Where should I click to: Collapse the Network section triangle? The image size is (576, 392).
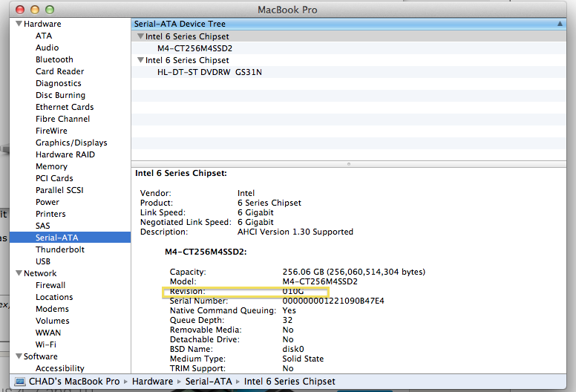click(19, 273)
